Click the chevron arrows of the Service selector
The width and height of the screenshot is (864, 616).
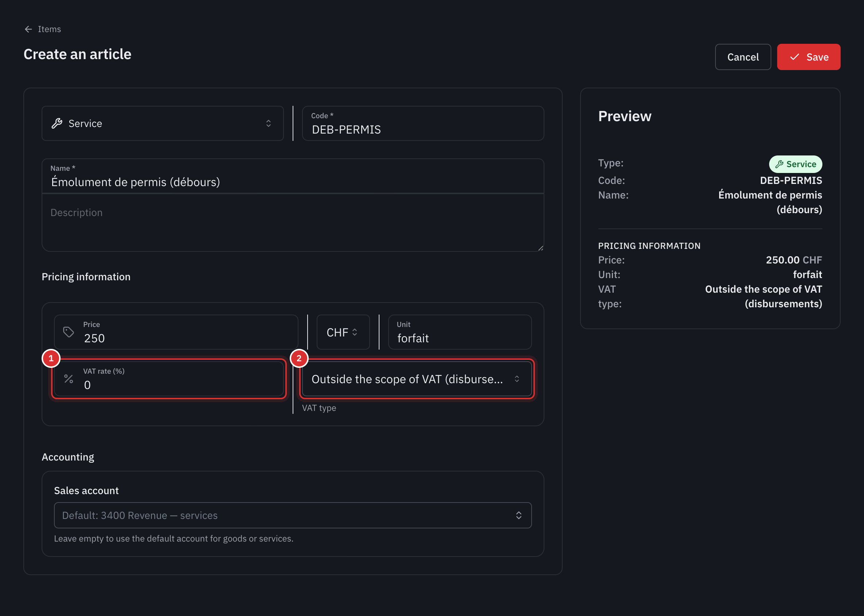pos(269,123)
